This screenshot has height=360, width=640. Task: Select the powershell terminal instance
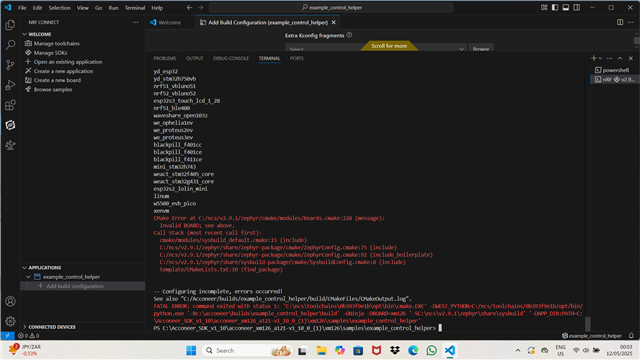click(x=614, y=70)
